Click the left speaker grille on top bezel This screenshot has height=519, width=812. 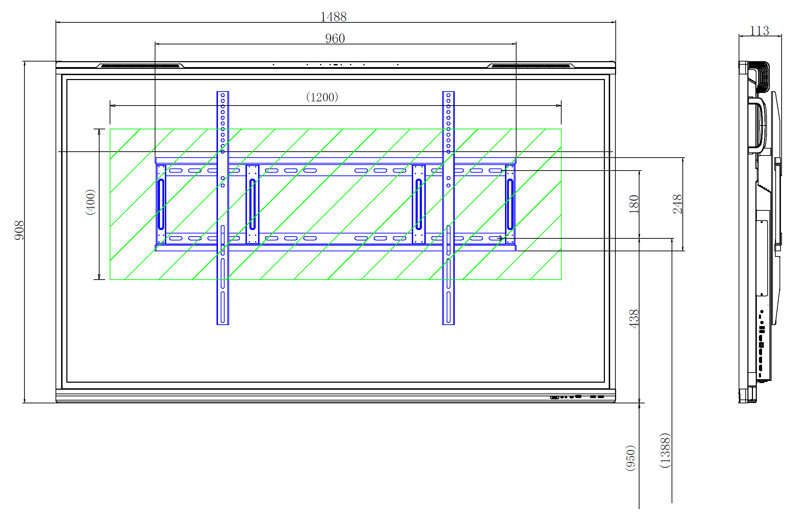click(x=140, y=66)
